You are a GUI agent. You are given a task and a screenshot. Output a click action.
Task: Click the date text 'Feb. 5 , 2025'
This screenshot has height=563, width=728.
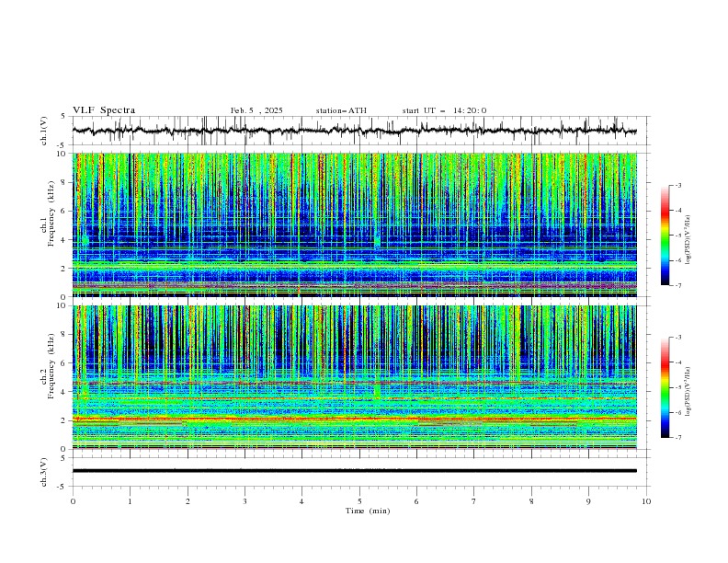256,110
